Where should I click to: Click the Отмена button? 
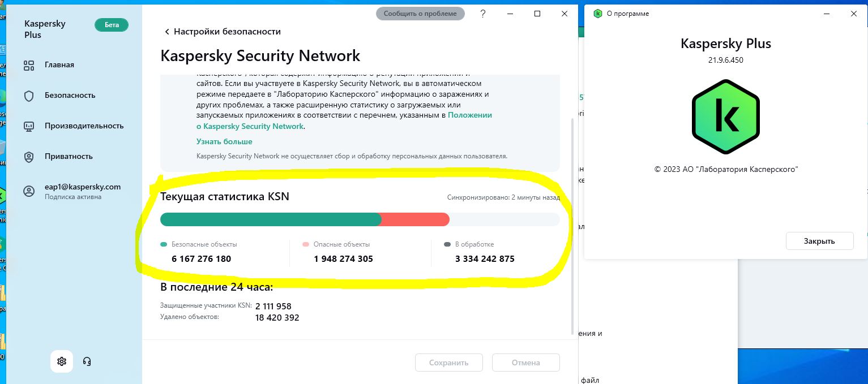point(526,363)
